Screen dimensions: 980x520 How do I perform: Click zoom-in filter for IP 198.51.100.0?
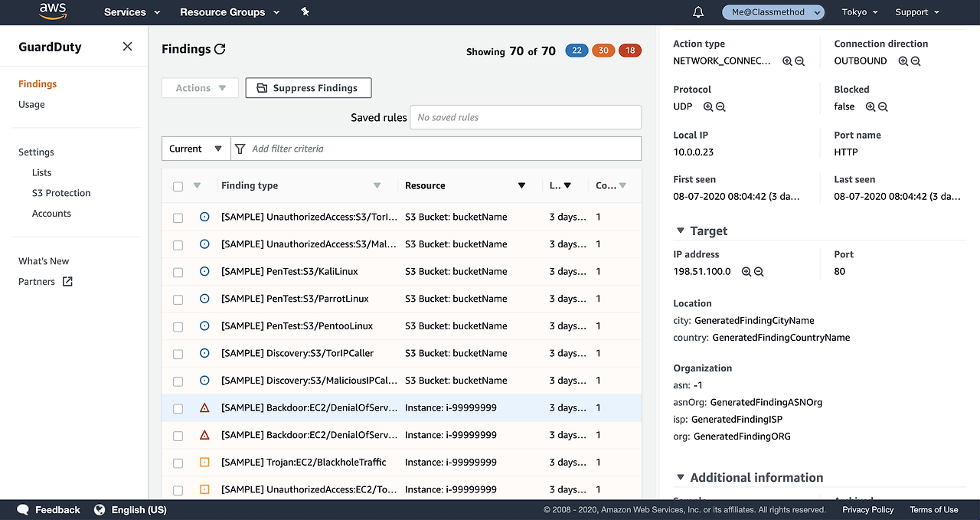pos(746,272)
